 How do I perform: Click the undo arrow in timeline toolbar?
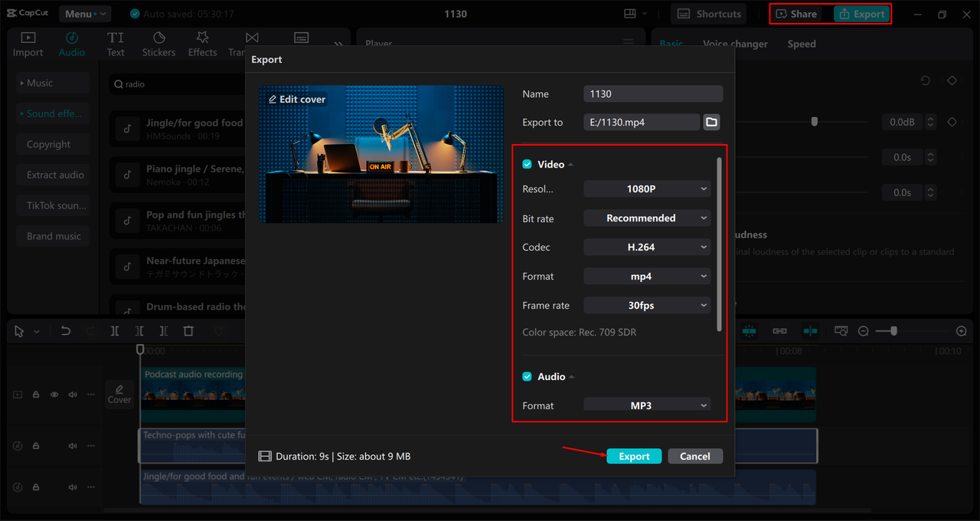click(66, 331)
